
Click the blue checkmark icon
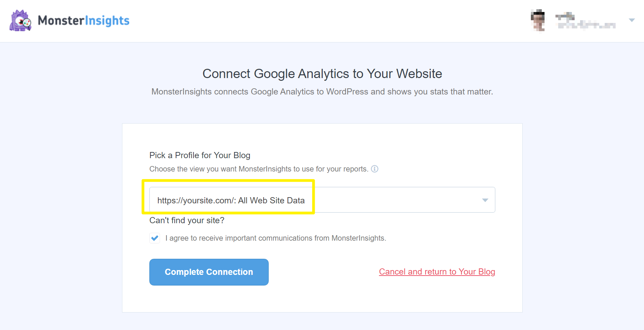tap(155, 238)
